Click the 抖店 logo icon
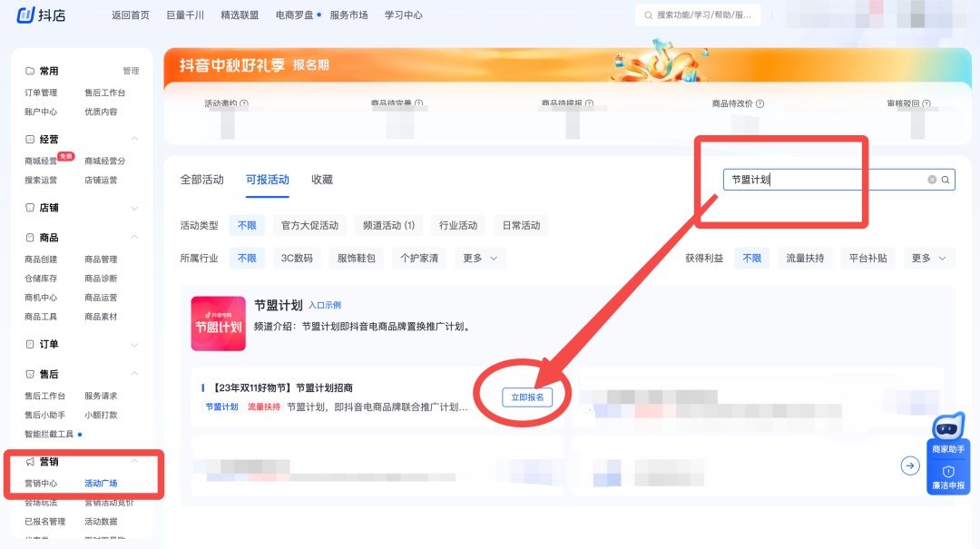This screenshot has width=980, height=549. click(x=25, y=15)
